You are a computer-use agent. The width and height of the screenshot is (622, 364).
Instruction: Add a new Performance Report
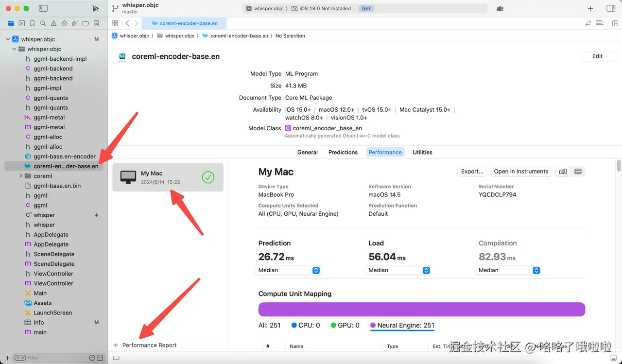[145, 345]
